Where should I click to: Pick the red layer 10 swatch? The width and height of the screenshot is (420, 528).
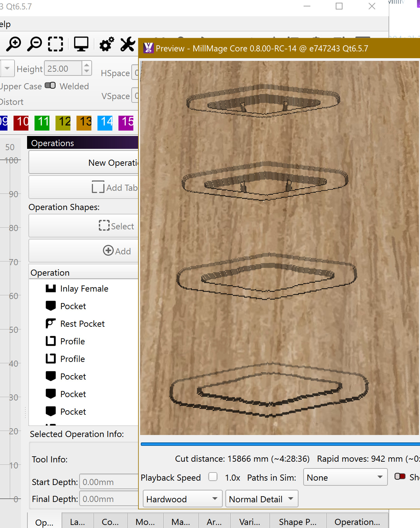[x=21, y=122]
